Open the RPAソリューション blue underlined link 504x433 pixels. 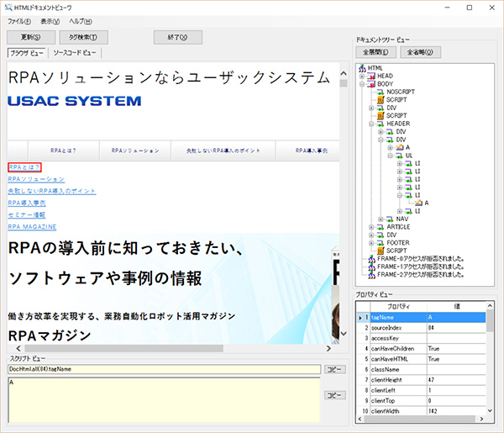(36, 179)
